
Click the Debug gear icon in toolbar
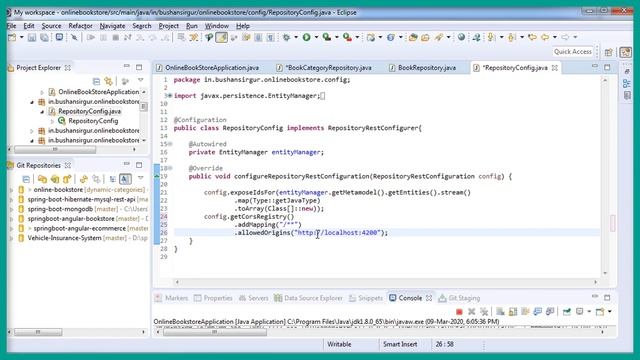(x=287, y=38)
